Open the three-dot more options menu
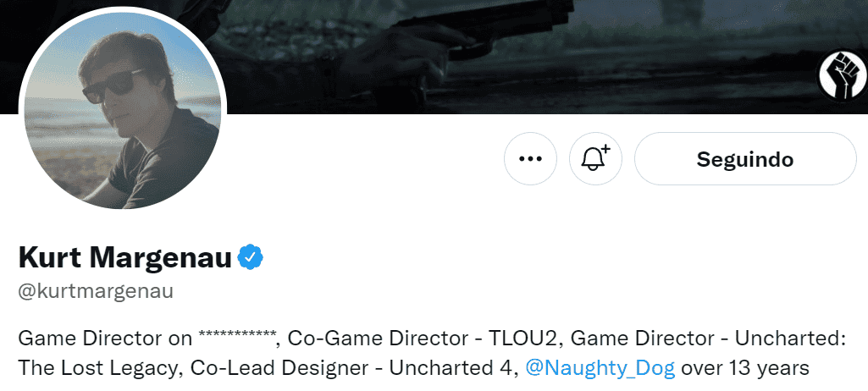The height and width of the screenshot is (391, 868). click(530, 159)
